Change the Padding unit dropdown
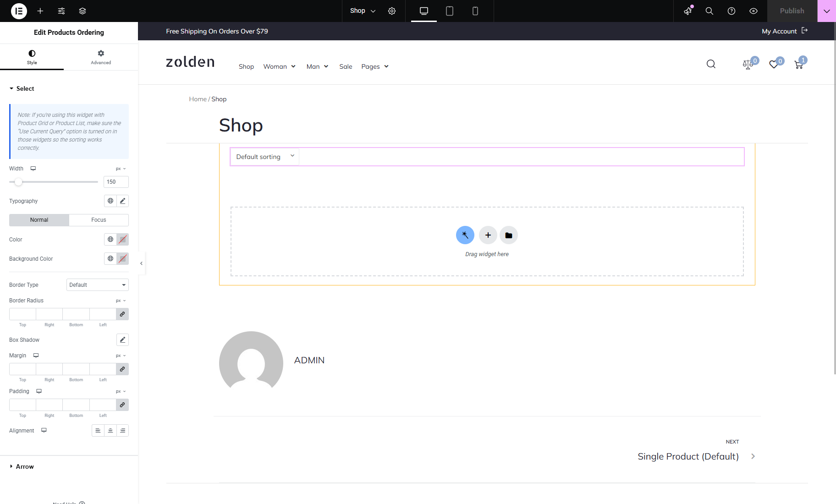This screenshot has height=504, width=836. pyautogui.click(x=121, y=391)
